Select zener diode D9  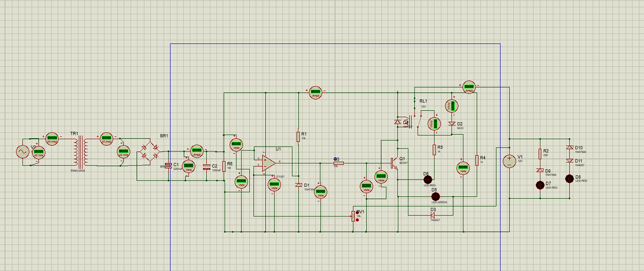tap(540, 170)
